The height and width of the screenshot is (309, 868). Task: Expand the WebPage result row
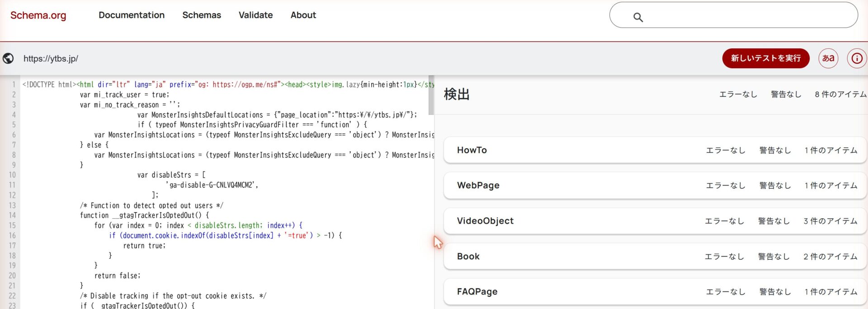tap(655, 185)
